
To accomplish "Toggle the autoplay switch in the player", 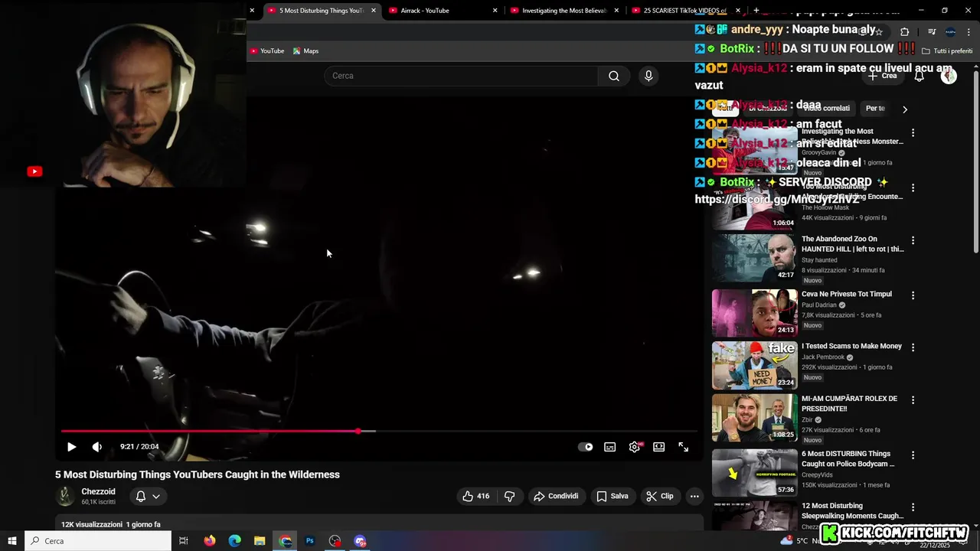I will tap(585, 447).
